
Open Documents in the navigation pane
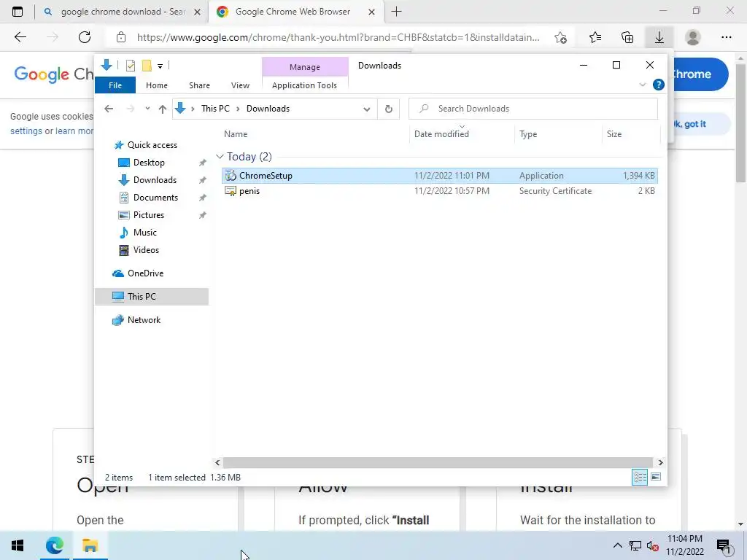click(155, 198)
